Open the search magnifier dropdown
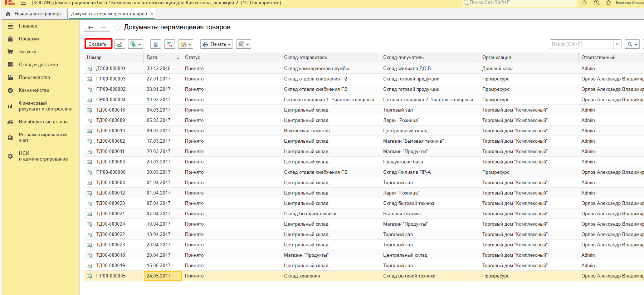Screen dimensions: 644x295 tap(632, 44)
